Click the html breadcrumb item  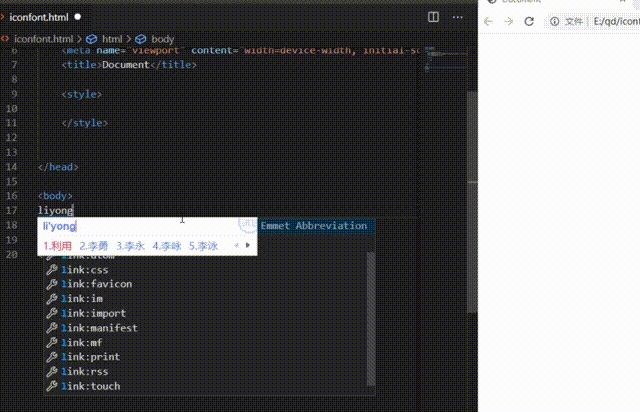112,39
